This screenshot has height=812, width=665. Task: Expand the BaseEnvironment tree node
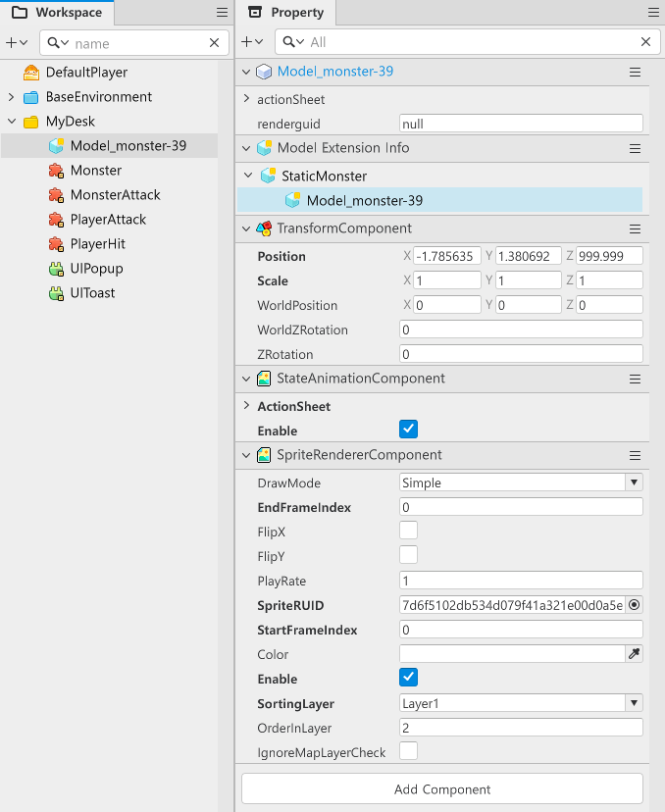click(x=11, y=97)
